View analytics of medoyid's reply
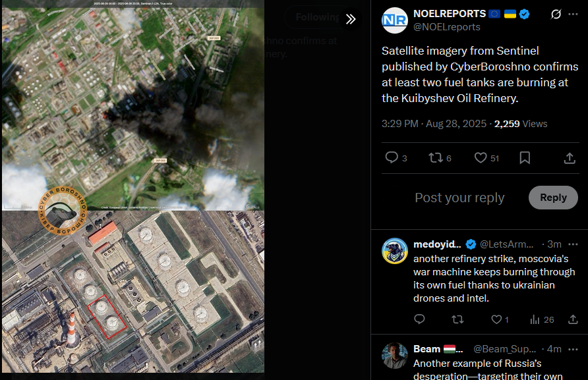 click(x=535, y=319)
